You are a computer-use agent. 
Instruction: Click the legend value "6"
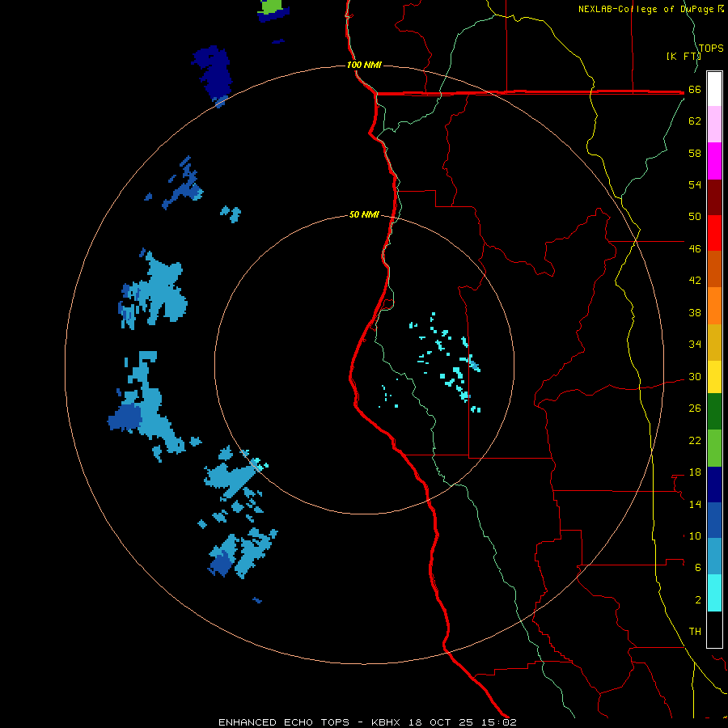698,567
